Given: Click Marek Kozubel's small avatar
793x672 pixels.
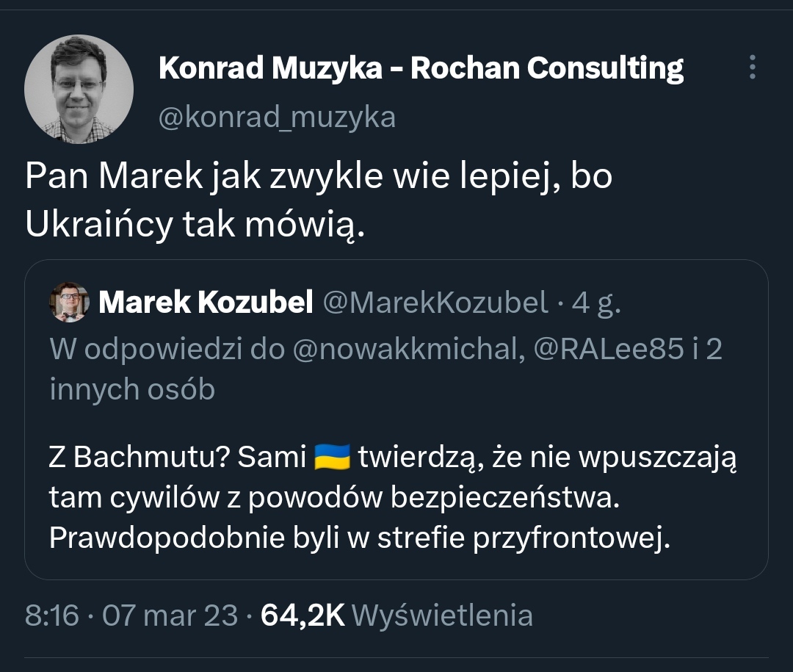Looking at the screenshot, I should (x=69, y=302).
